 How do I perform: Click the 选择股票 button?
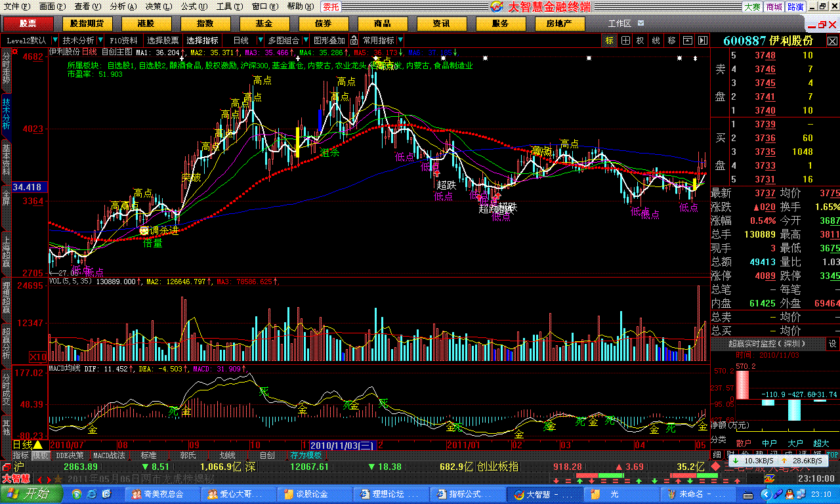163,41
